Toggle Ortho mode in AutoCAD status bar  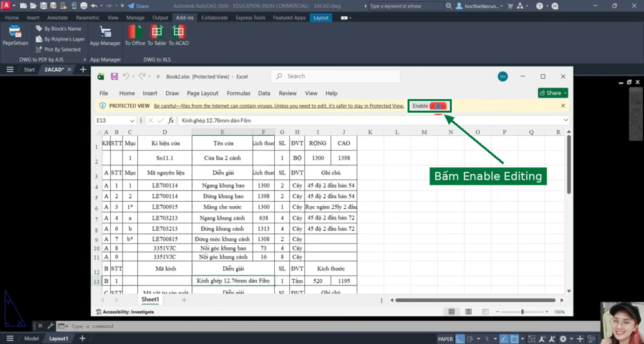click(x=460, y=339)
